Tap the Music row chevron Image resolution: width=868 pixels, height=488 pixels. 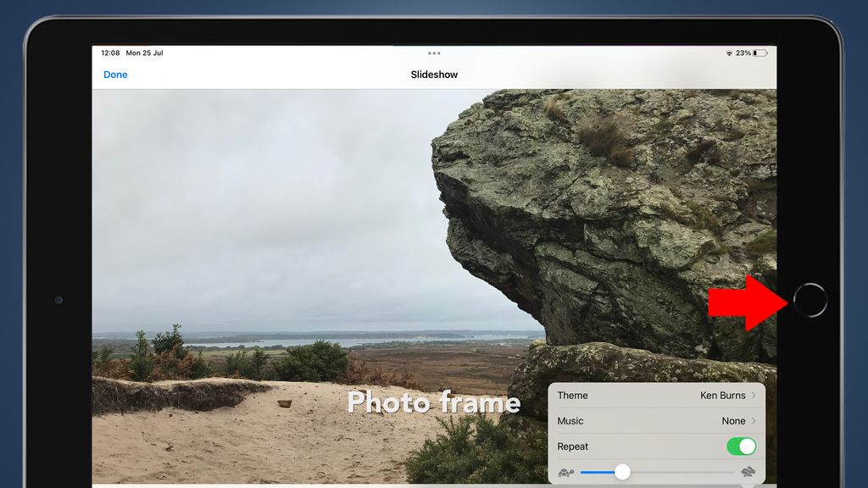pyautogui.click(x=753, y=420)
